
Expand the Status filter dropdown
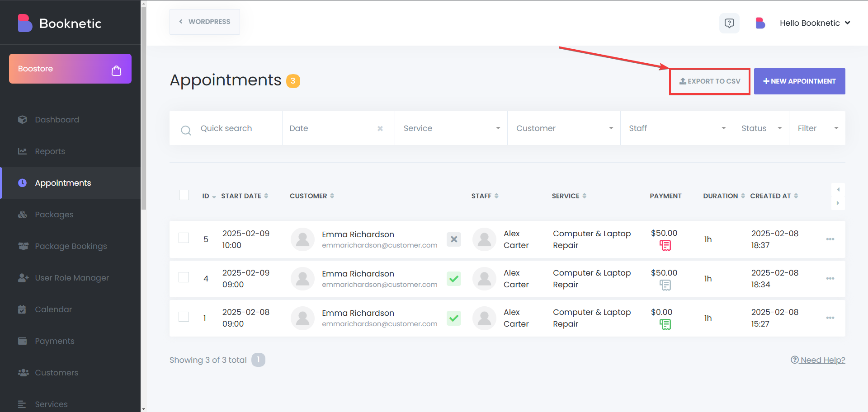[x=761, y=128]
